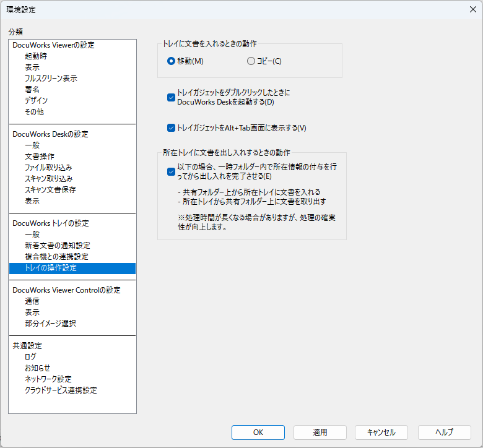
Task: Open 複合機との連携設定
Action: coord(56,256)
